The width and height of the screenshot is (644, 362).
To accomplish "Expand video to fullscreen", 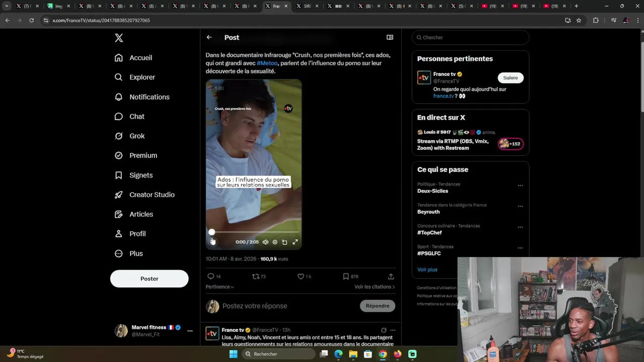I will coord(295,242).
